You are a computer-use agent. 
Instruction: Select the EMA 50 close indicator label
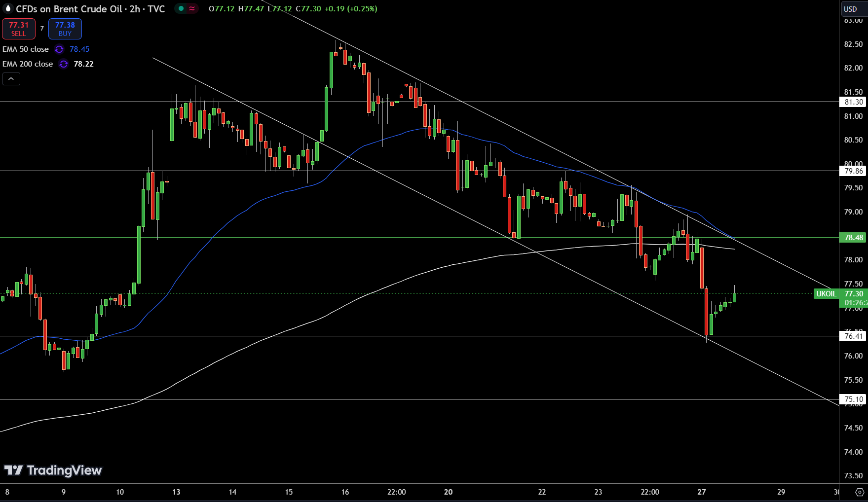coord(26,49)
